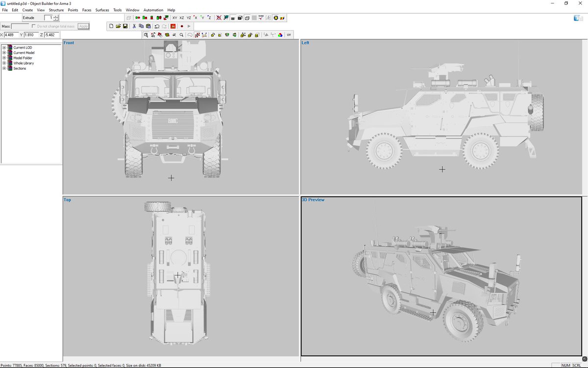Viewport: 588px width, 368px height.
Task: Open the Faces menu
Action: (87, 10)
